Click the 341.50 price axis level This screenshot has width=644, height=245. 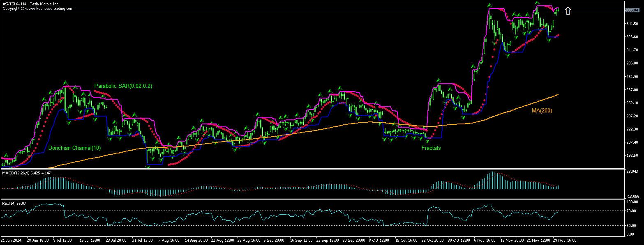pos(632,24)
